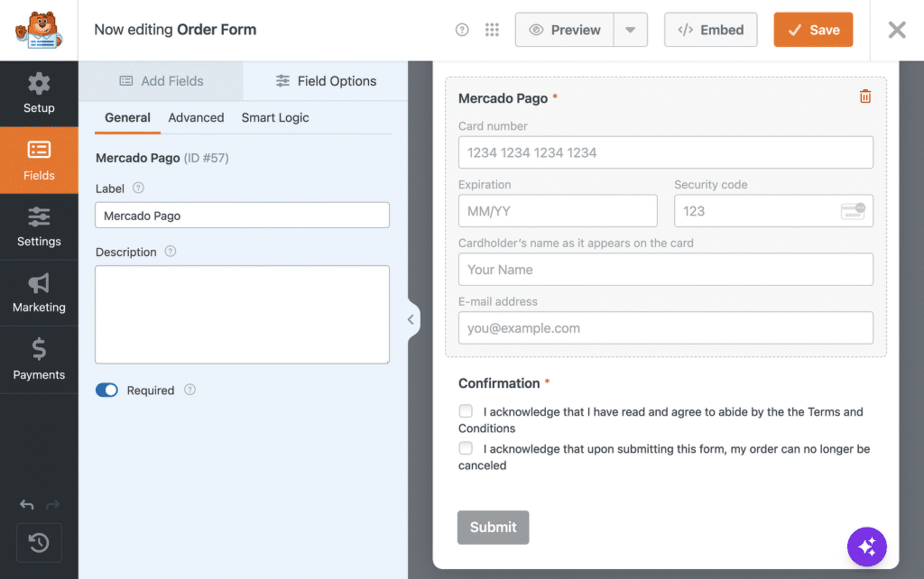924x579 pixels.
Task: Open the Settings panel in sidebar
Action: (39, 226)
